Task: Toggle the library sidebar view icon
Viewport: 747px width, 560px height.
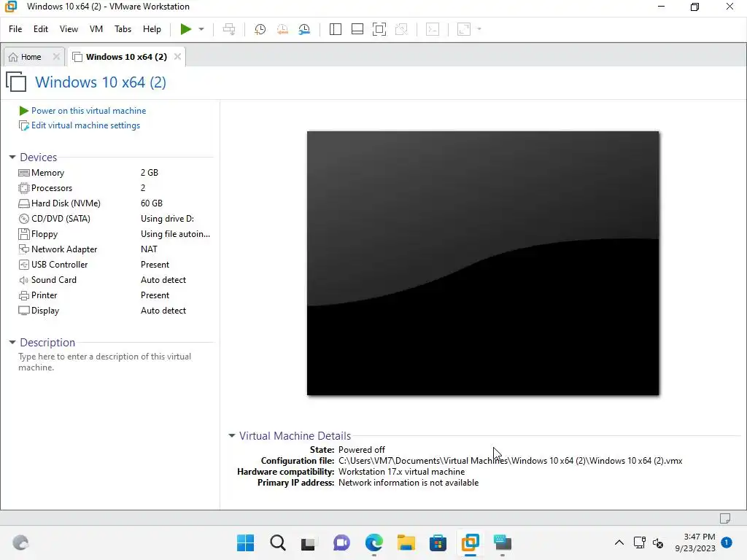Action: click(336, 29)
